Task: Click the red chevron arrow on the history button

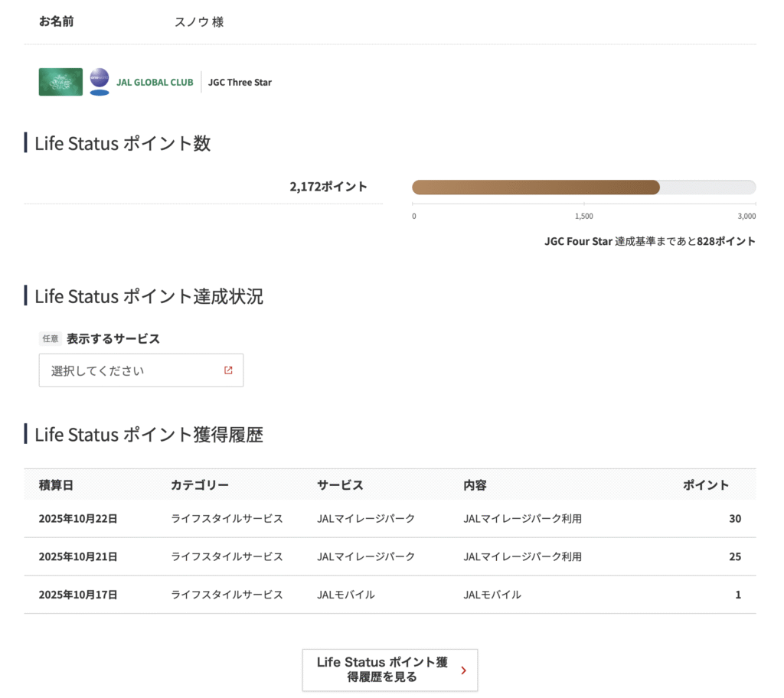Action: click(x=463, y=670)
